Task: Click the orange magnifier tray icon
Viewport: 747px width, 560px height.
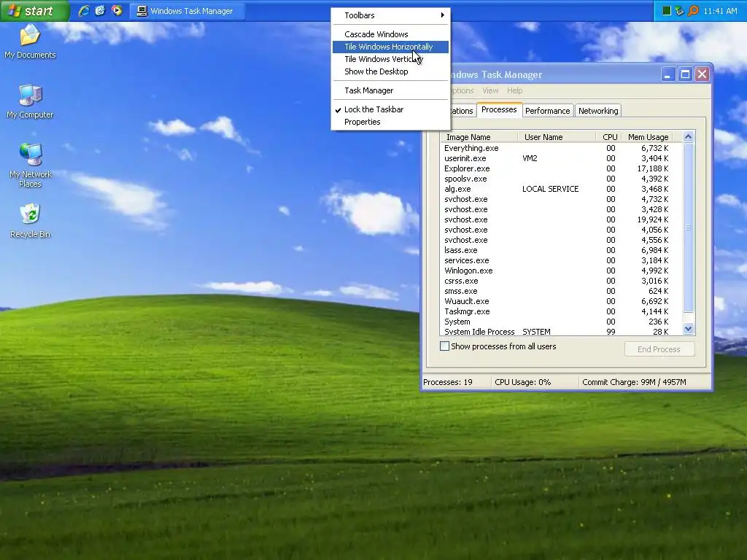Action: [693, 10]
